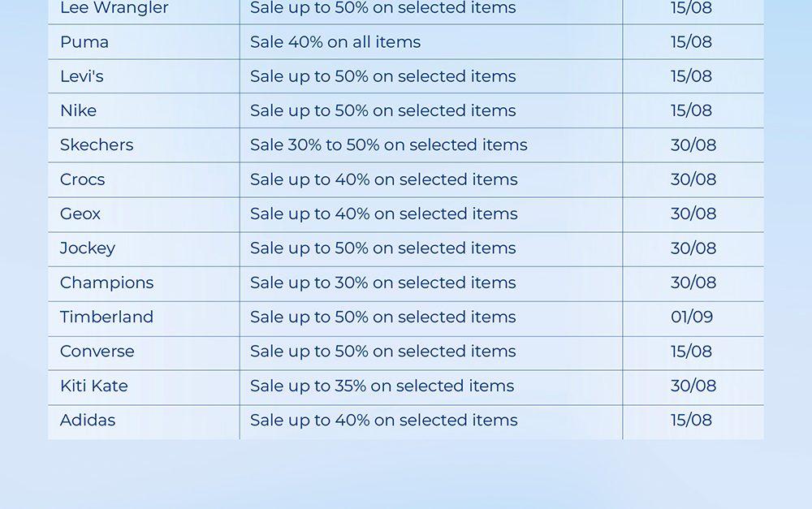Click the Lee Wrangler brand cell
The image size is (812, 509).
[114, 8]
